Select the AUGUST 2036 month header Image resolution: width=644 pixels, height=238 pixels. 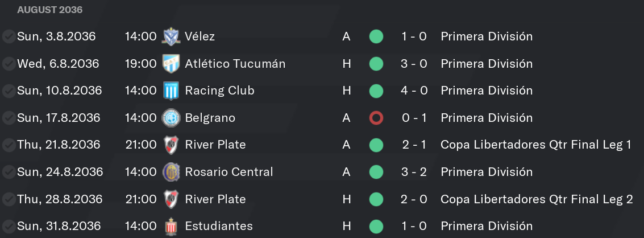coord(49,10)
